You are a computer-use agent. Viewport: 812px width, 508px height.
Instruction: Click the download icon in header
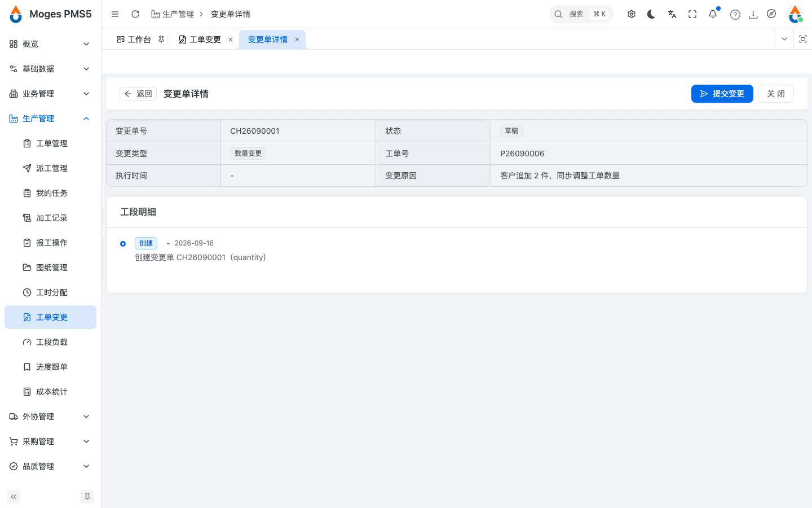pyautogui.click(x=753, y=15)
